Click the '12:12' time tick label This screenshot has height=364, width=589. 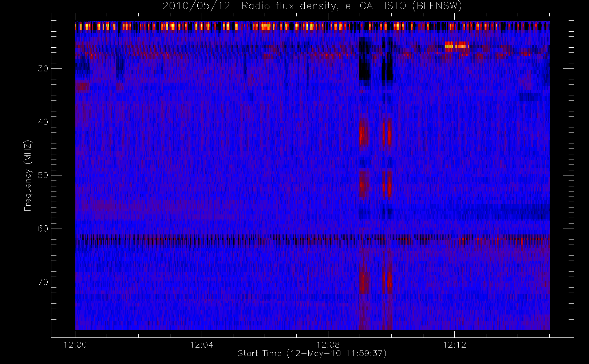[x=455, y=345]
